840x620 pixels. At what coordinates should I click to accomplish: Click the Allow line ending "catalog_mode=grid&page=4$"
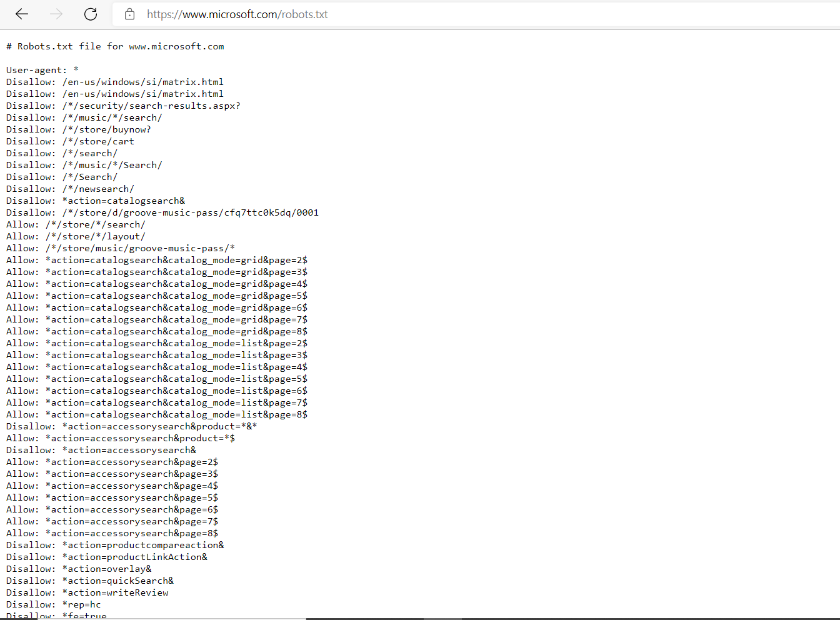[157, 284]
